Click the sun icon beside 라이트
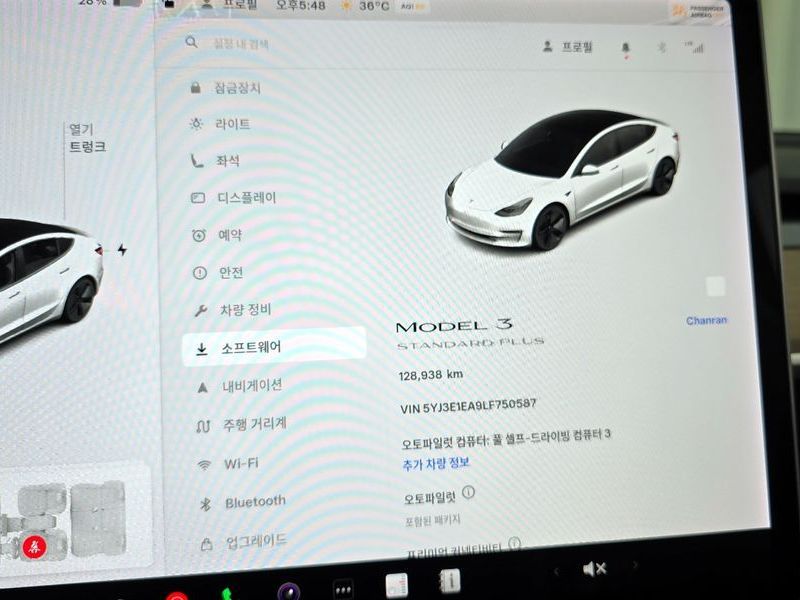Viewport: 800px width, 600px height. click(196, 124)
